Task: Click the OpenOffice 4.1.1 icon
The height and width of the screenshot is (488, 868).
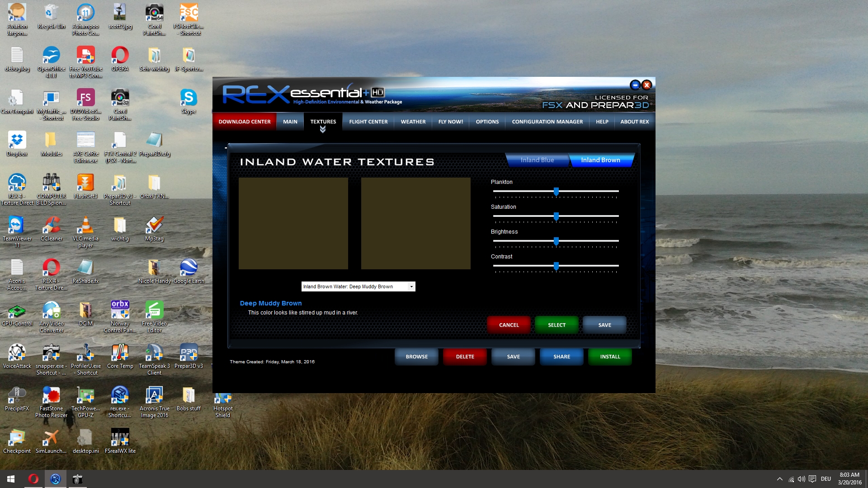Action: click(x=51, y=62)
